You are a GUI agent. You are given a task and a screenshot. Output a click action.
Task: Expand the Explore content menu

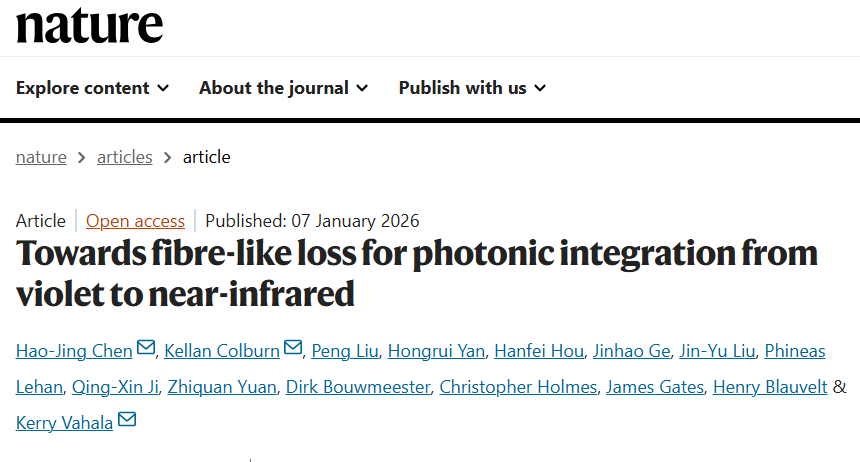(x=92, y=88)
